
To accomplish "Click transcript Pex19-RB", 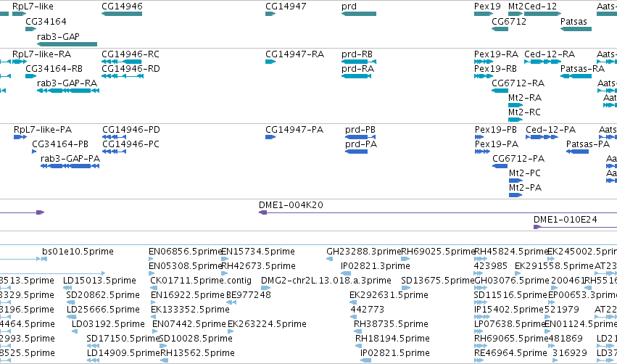I will [483, 76].
